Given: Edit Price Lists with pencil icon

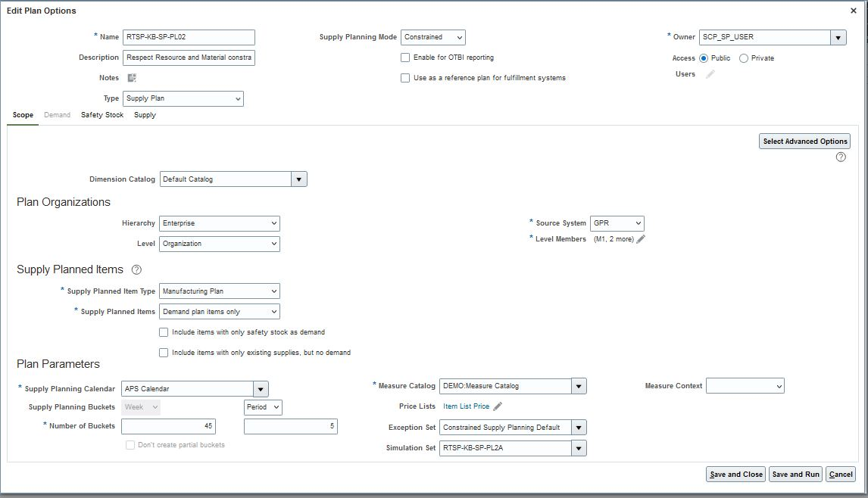Looking at the screenshot, I should click(498, 406).
